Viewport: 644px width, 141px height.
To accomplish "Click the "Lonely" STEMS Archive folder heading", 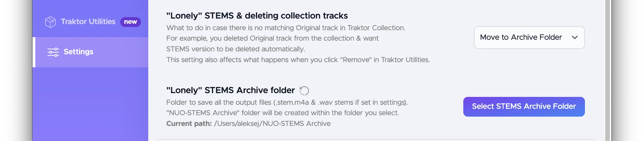I will coord(230,90).
